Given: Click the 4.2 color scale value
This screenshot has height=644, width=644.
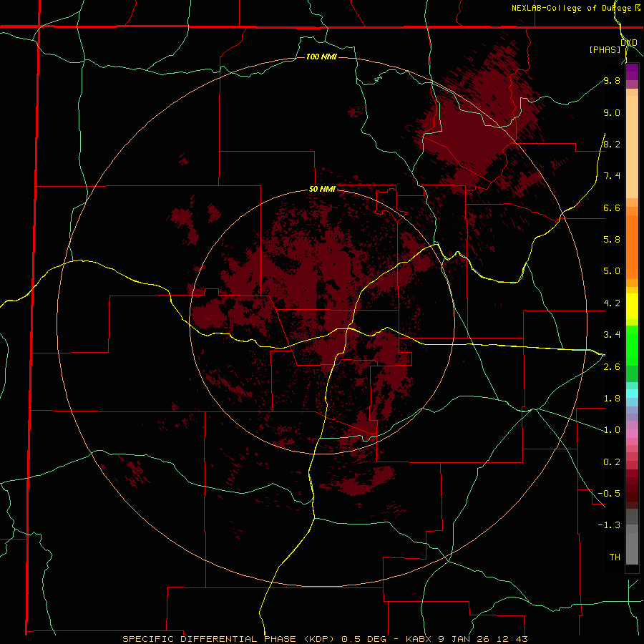Looking at the screenshot, I should pos(612,303).
